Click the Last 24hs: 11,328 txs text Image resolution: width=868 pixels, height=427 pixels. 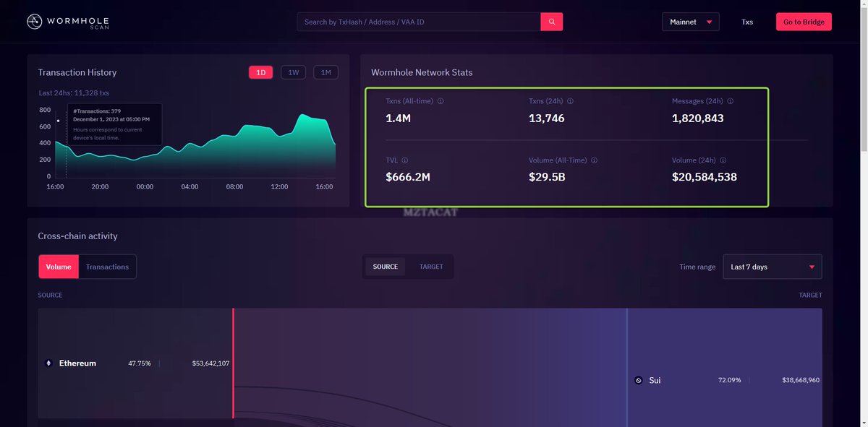tap(74, 92)
